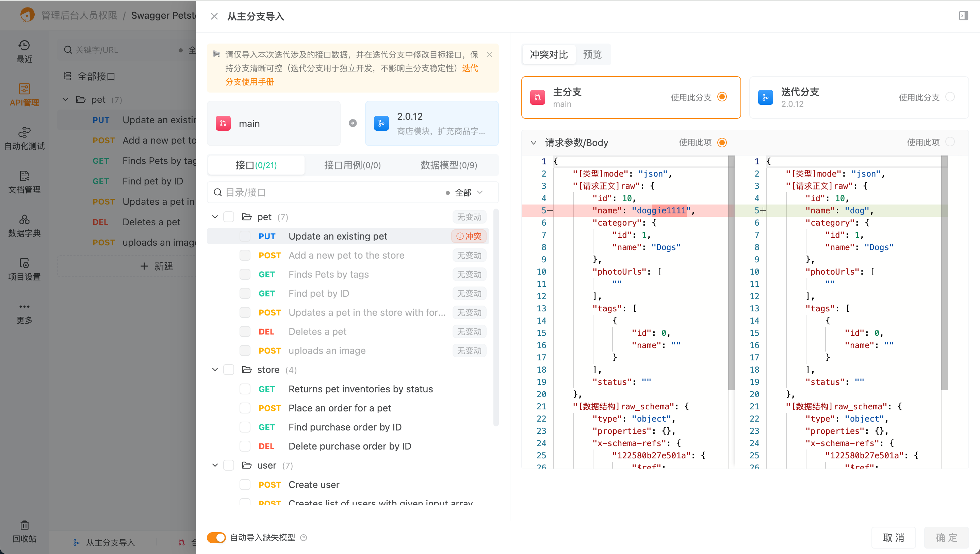
Task: Toggle the side panel icon at top right
Action: tap(963, 16)
